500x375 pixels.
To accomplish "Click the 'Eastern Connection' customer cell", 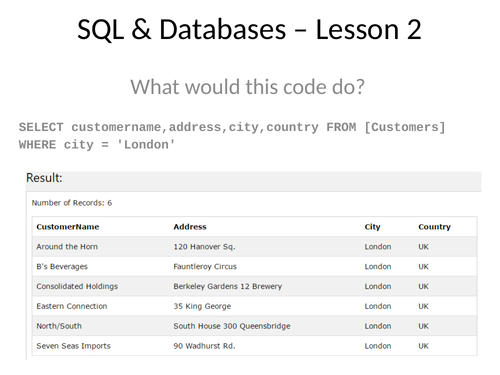I will click(72, 306).
